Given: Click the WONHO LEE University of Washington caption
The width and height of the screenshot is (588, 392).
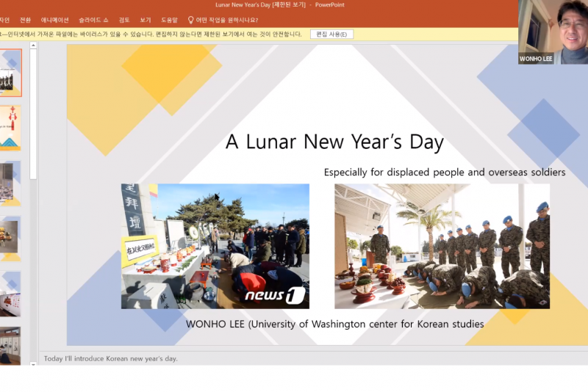Looking at the screenshot, I should pyautogui.click(x=334, y=324).
